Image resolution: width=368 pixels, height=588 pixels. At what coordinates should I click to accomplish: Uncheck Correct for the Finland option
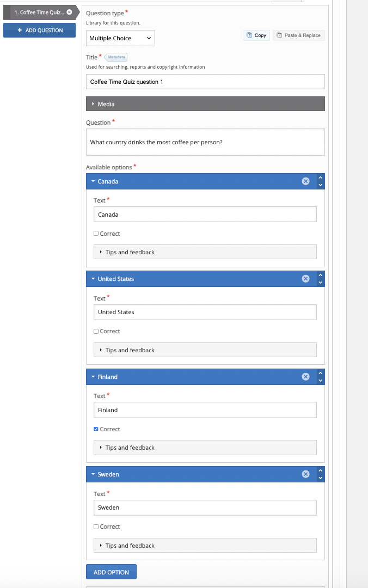[96, 429]
